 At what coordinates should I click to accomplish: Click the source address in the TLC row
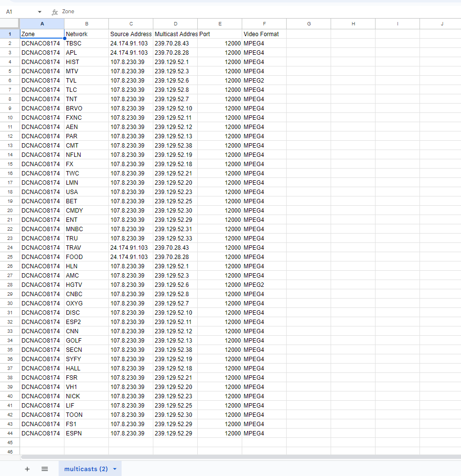pyautogui.click(x=131, y=90)
